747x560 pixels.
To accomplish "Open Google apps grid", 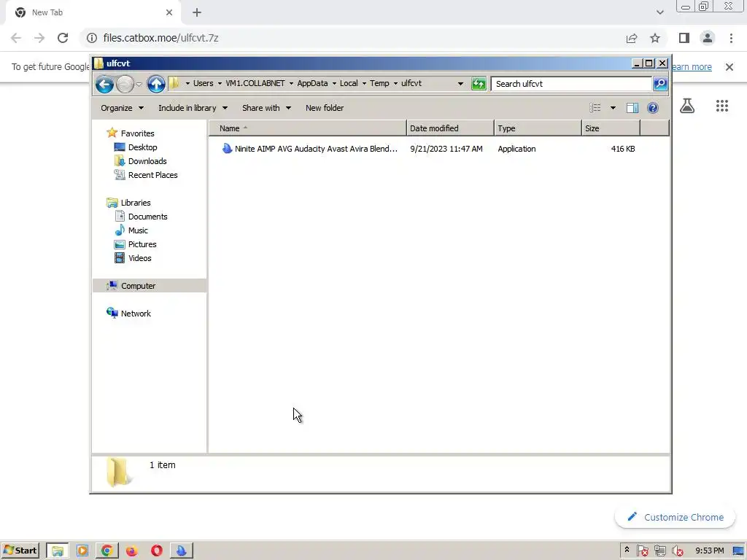I will 722,106.
